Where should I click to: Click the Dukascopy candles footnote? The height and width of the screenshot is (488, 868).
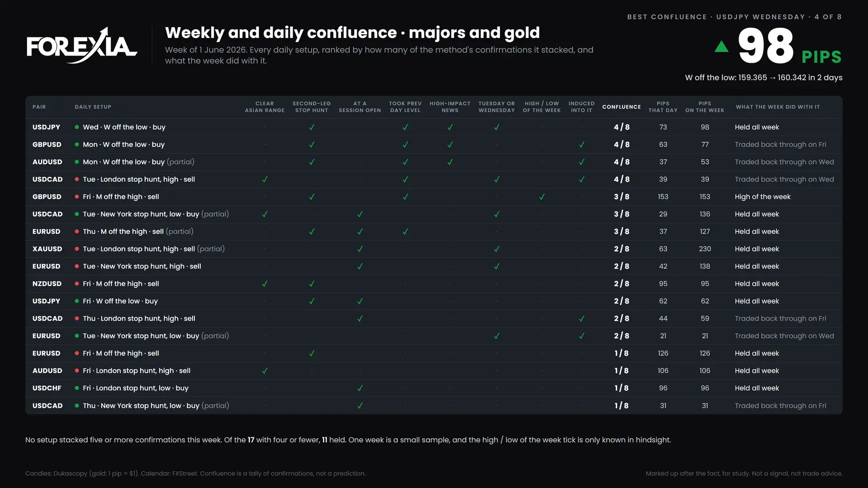pos(195,474)
